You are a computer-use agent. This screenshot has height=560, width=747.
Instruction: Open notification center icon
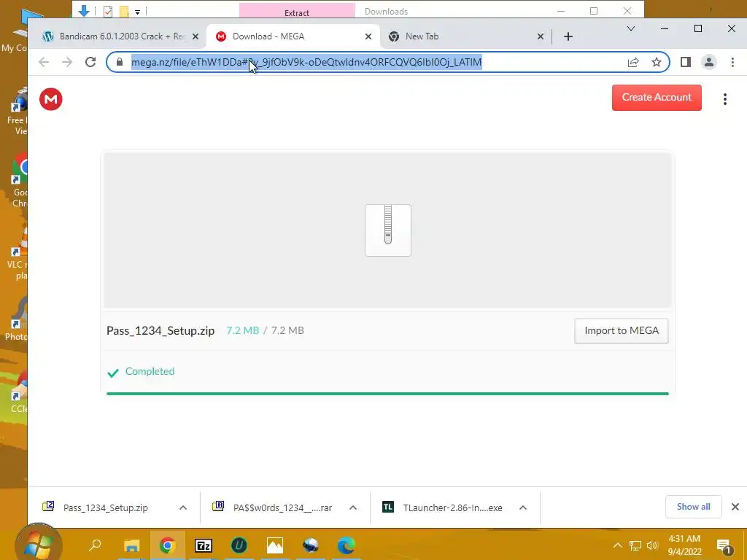point(724,545)
